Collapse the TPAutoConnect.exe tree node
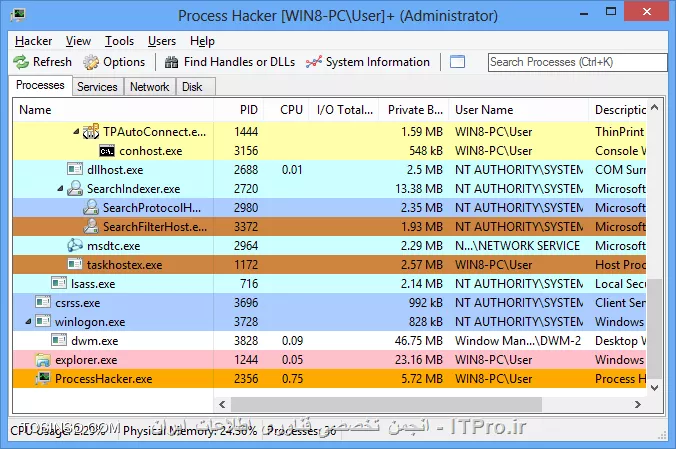Image resolution: width=676 pixels, height=449 pixels. pos(76,132)
